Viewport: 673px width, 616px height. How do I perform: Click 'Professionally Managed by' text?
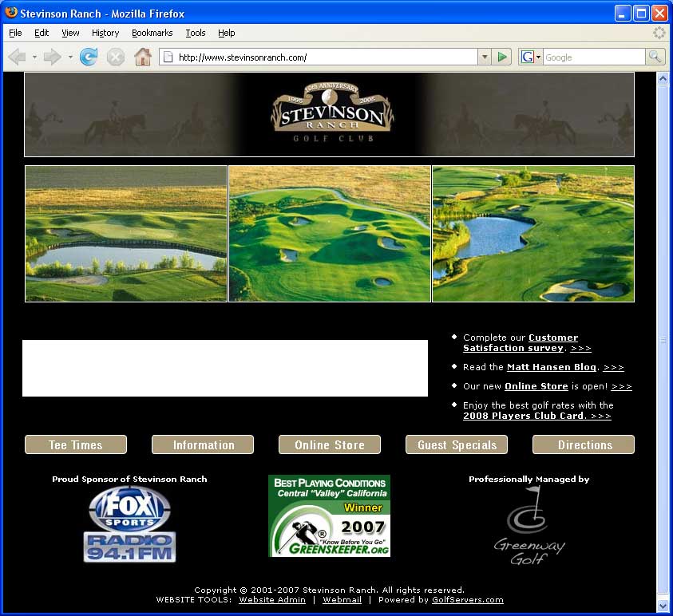(x=529, y=480)
